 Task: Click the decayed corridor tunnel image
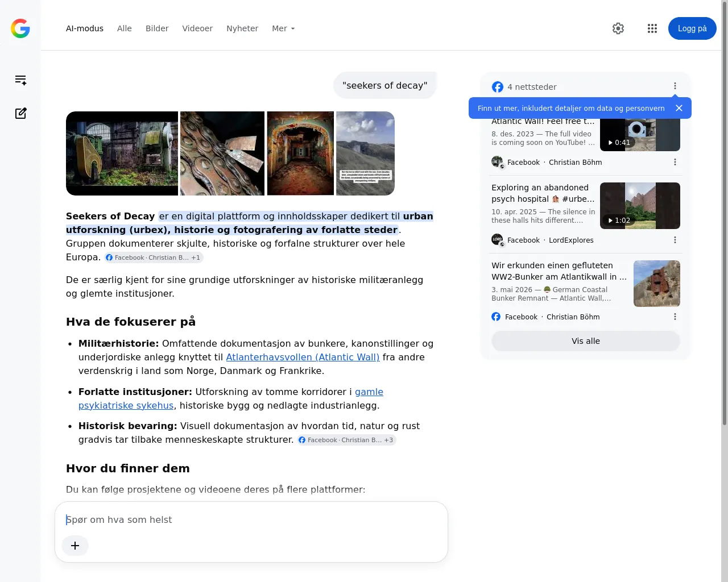click(300, 153)
